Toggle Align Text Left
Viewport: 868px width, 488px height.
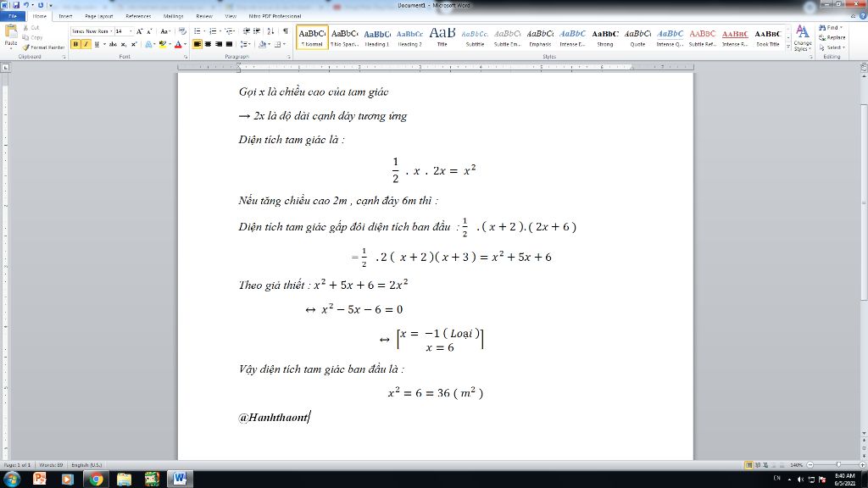pos(198,44)
